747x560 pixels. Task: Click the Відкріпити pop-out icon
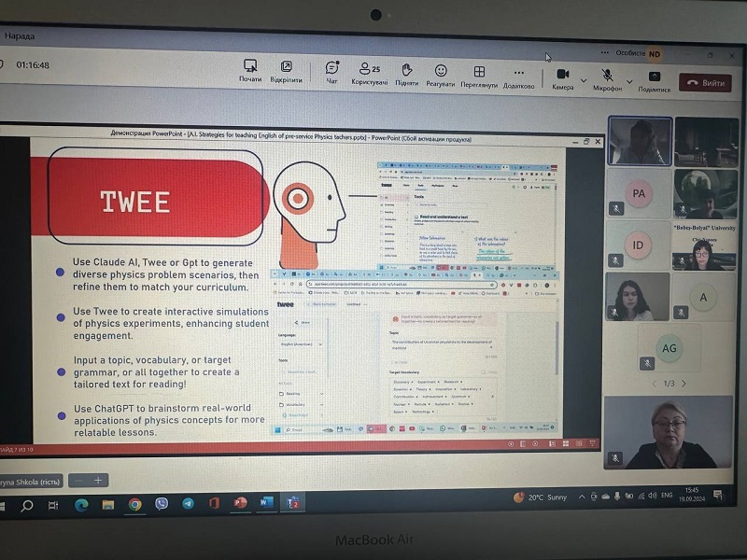pyautogui.click(x=287, y=72)
